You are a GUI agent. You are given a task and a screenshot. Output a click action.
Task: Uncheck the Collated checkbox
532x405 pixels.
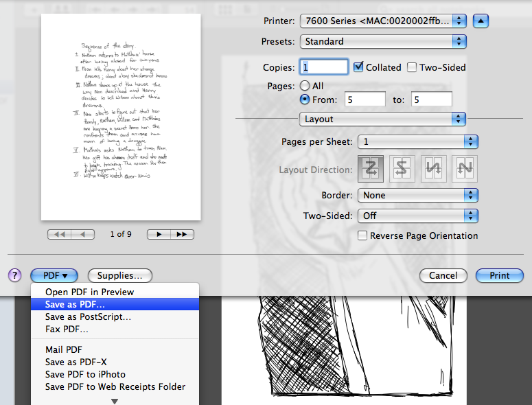pyautogui.click(x=359, y=67)
